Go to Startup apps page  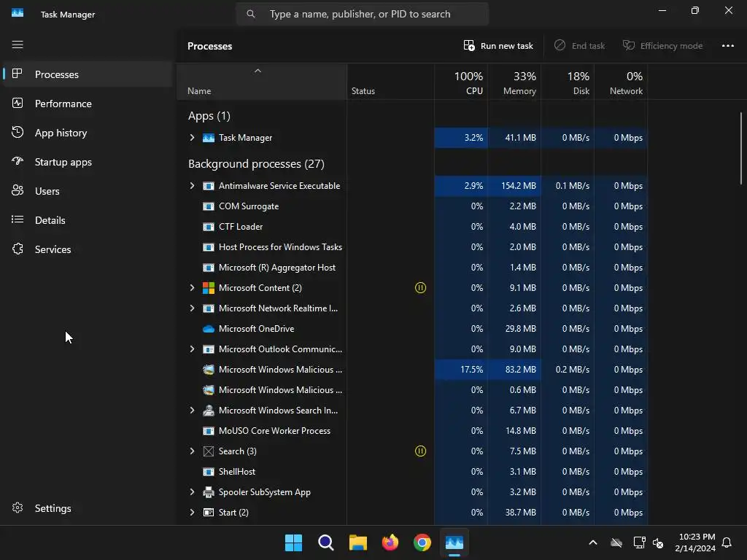88,162
